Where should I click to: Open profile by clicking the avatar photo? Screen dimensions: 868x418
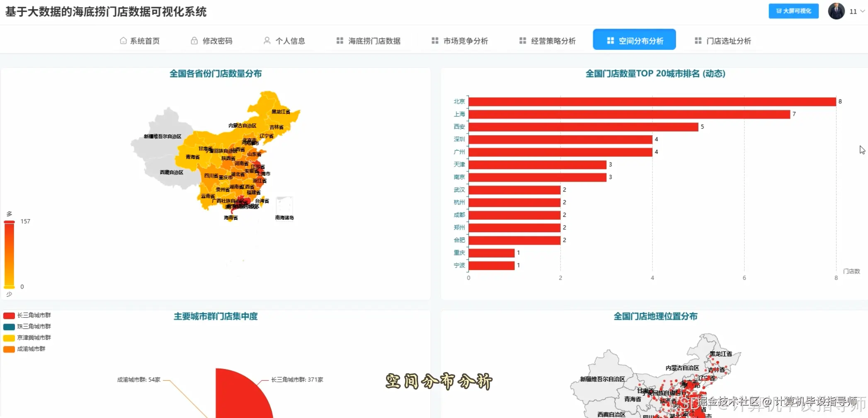point(836,11)
